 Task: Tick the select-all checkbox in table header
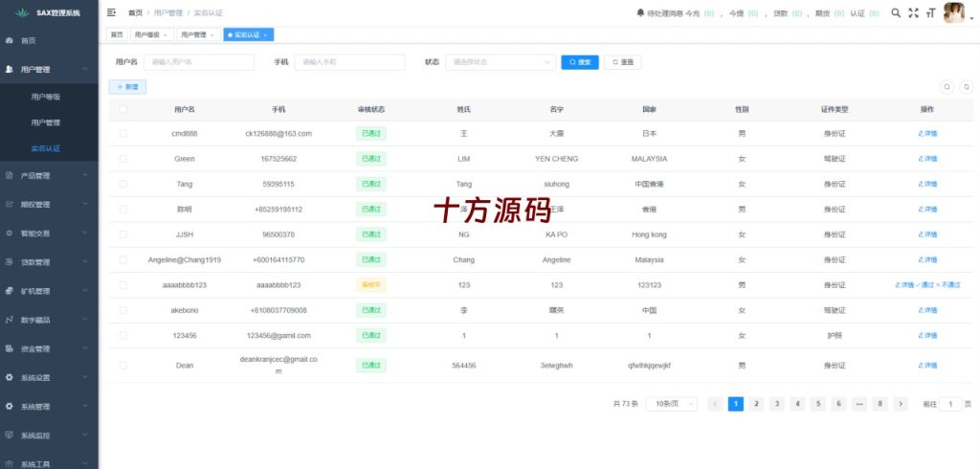tap(123, 109)
